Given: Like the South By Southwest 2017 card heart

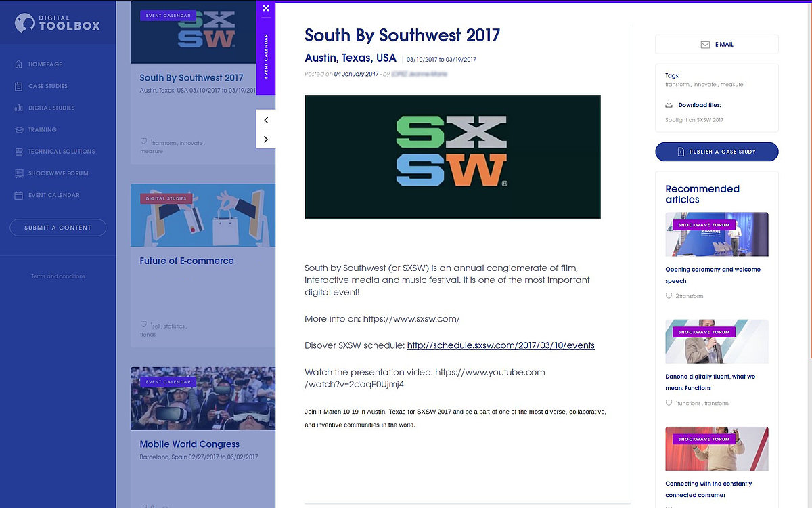Looking at the screenshot, I should (x=143, y=142).
